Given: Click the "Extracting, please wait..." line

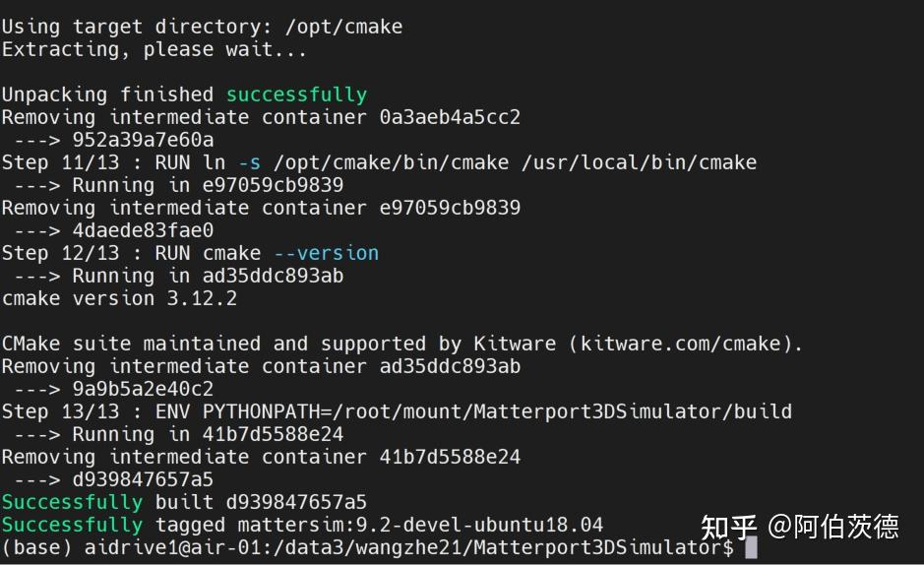Looking at the screenshot, I should click(154, 49).
